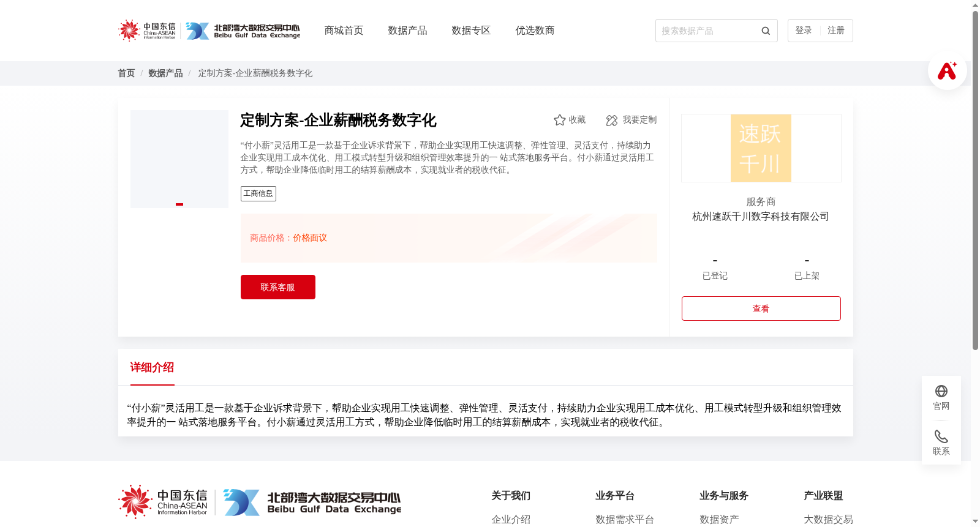Click the 速跃千川 provider logo thumbnail

click(761, 148)
